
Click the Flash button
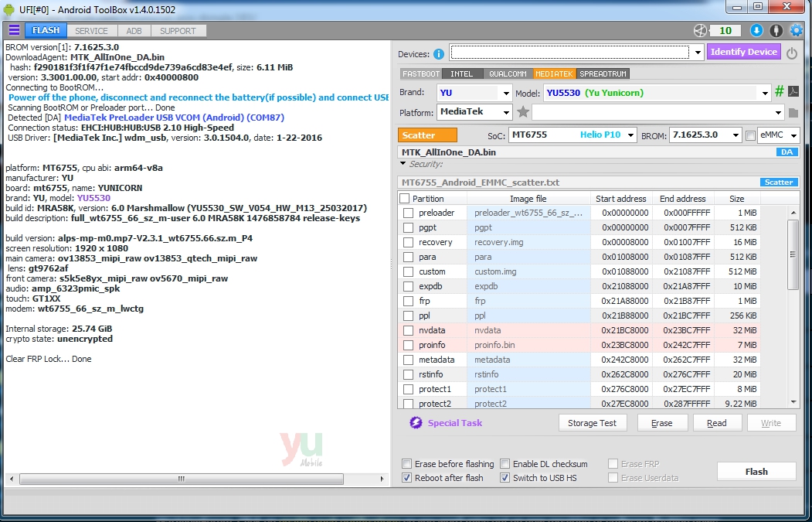click(756, 471)
